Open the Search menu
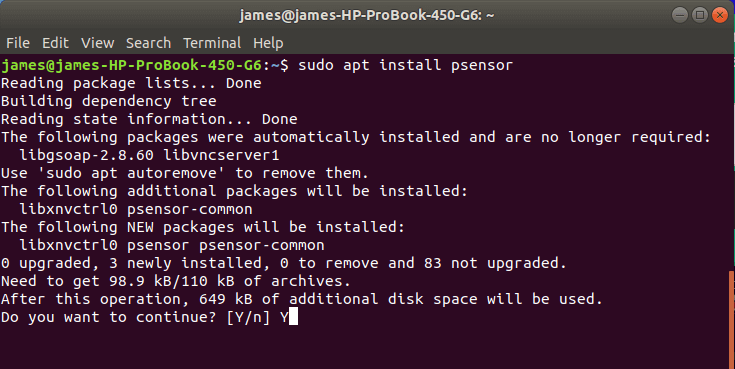Screen dimensions: 735x369 coord(148,43)
